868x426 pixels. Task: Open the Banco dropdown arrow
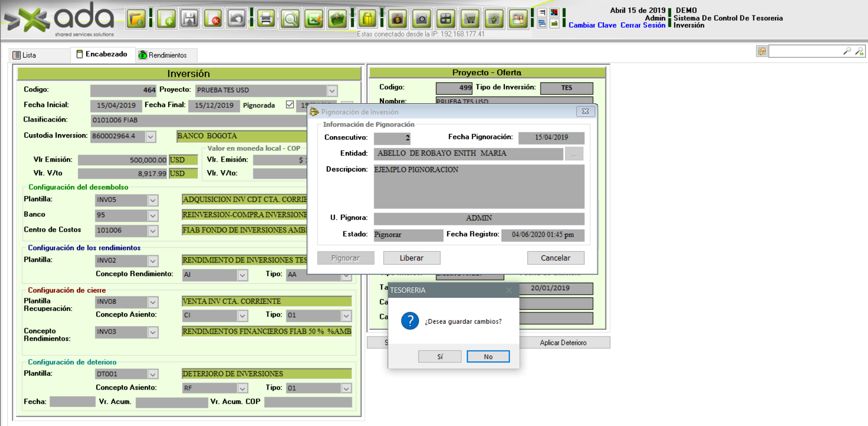153,215
